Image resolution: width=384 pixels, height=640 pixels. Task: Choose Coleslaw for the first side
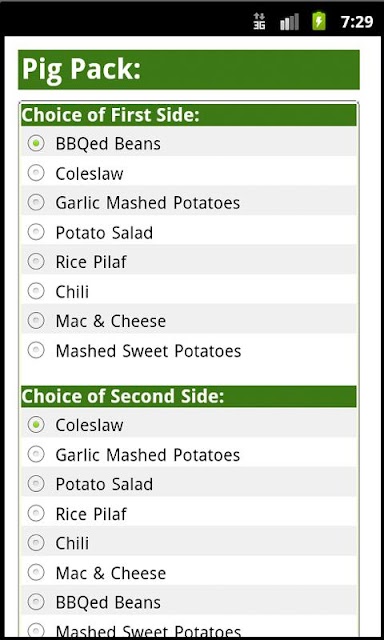189,173
